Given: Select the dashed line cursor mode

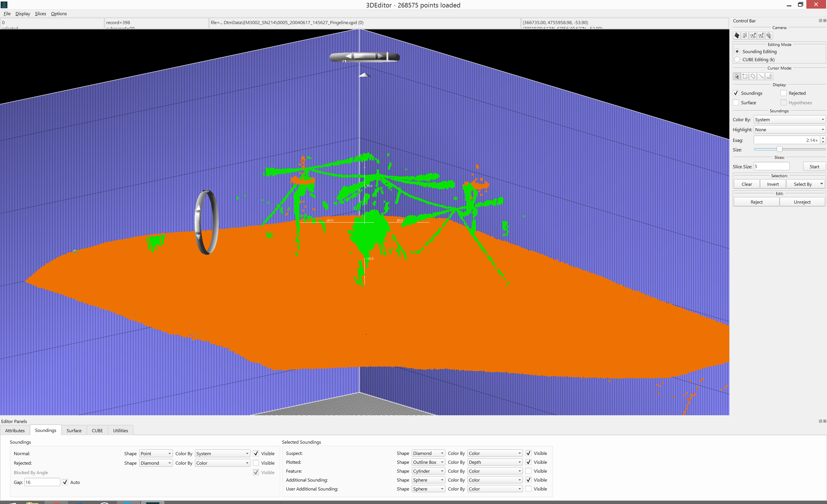Looking at the screenshot, I should 761,76.
